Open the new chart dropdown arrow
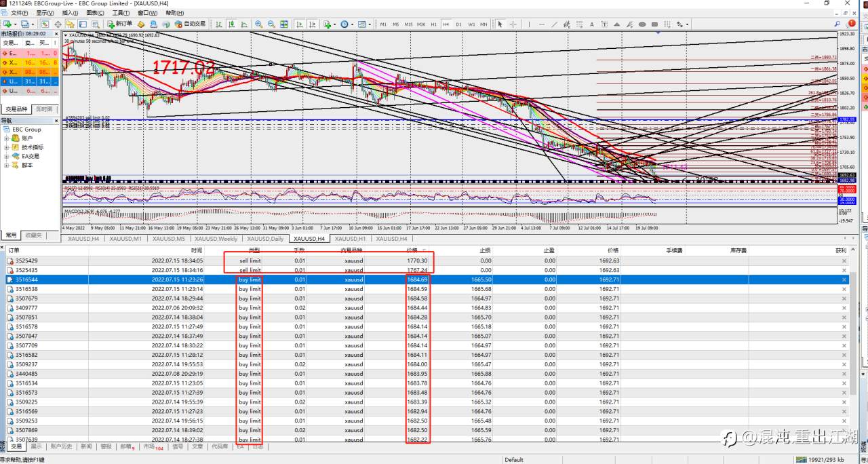Image resolution: width=868 pixels, height=464 pixels. (x=15, y=24)
